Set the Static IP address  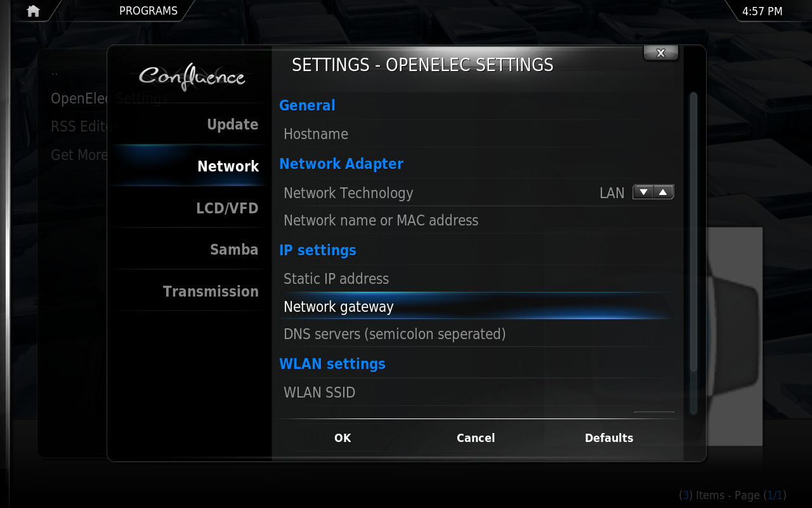click(x=476, y=279)
